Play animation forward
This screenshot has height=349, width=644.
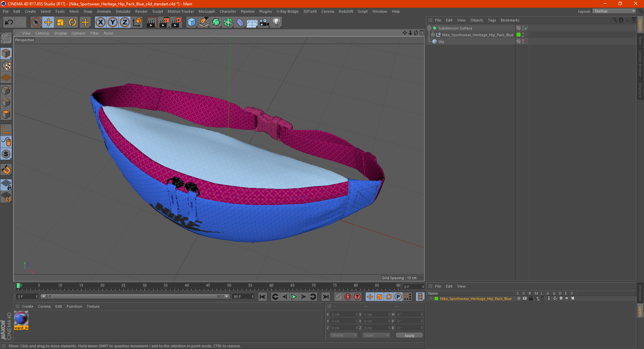(x=294, y=297)
